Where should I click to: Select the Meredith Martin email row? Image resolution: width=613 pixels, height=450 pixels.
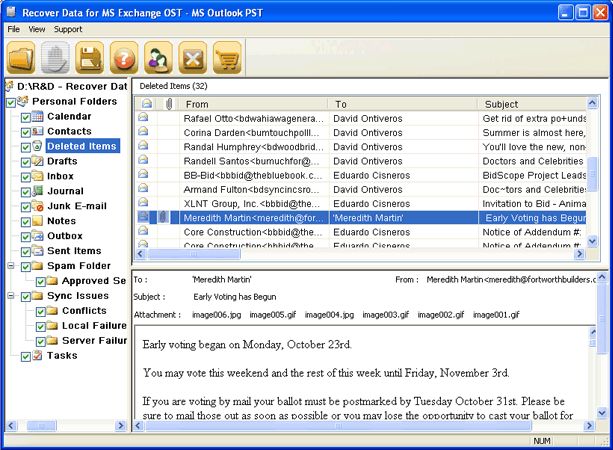tap(361, 218)
